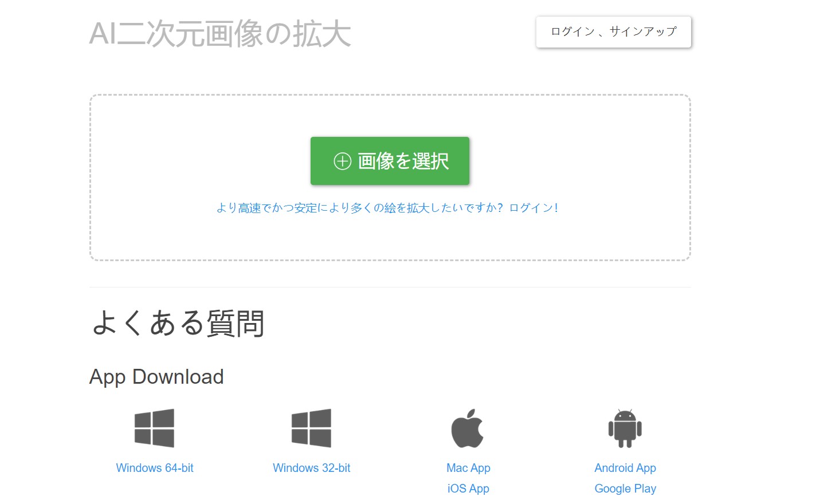Click the text 画像を選択 on upload button
Viewport: 816px width, 504px height.
pyautogui.click(x=403, y=162)
